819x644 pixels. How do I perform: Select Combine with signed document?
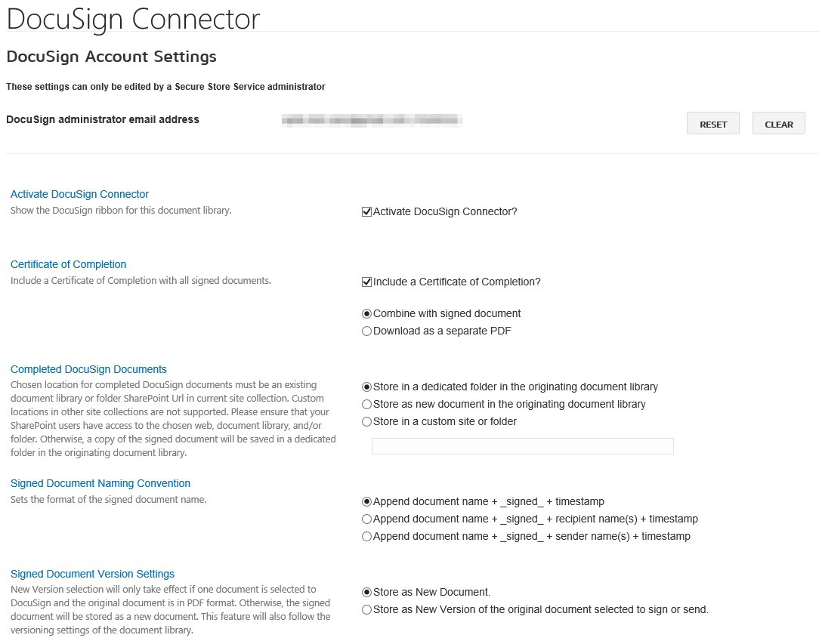point(366,313)
